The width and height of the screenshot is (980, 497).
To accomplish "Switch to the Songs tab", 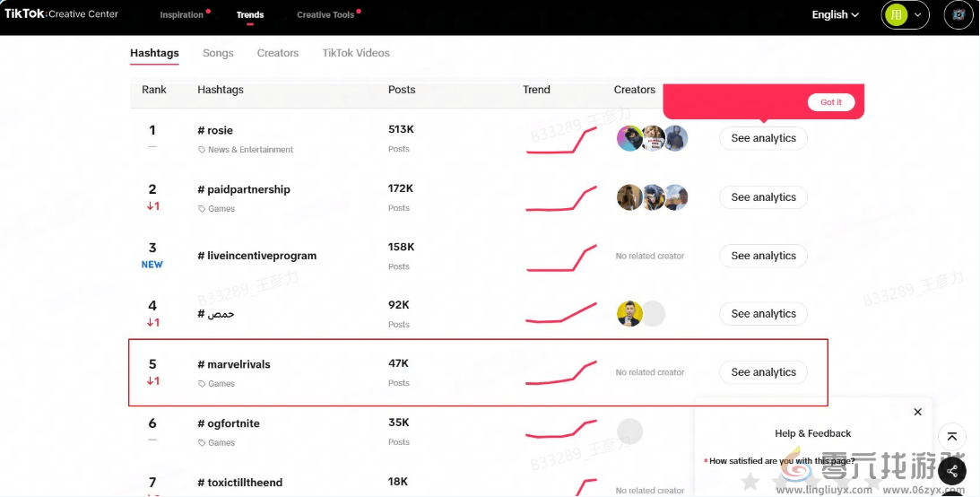I will (x=218, y=53).
